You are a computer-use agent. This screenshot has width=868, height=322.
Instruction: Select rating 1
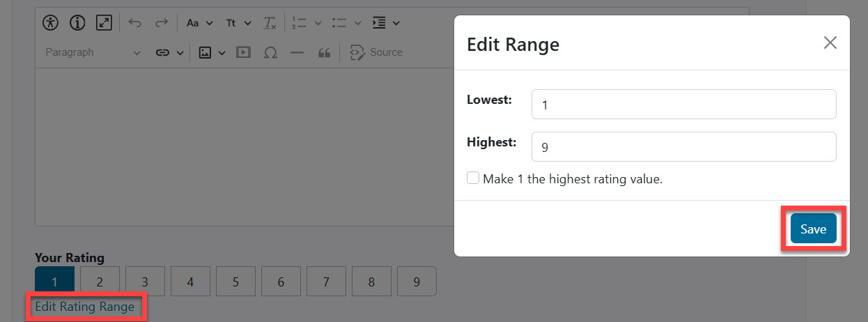pyautogui.click(x=54, y=282)
